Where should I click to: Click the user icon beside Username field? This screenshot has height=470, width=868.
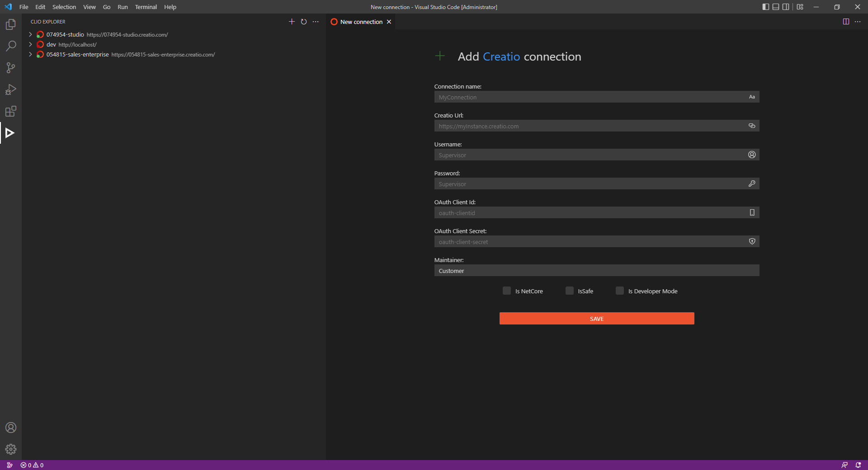[751, 155]
